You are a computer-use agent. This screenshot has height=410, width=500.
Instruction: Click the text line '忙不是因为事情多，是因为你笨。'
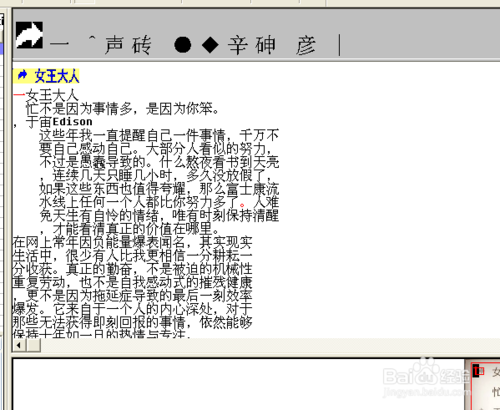pos(122,109)
